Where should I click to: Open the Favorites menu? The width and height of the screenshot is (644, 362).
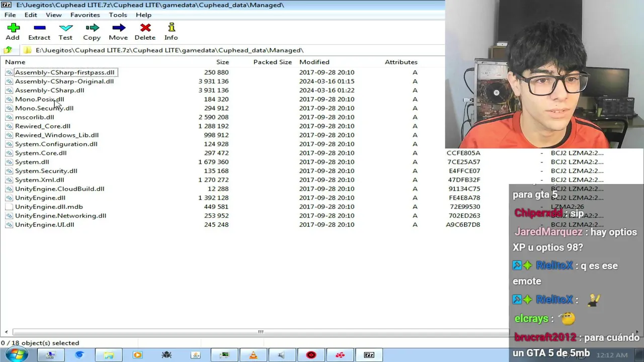tap(85, 15)
